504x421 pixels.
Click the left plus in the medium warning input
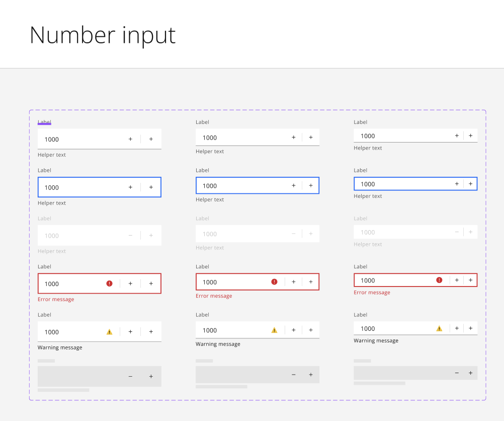click(293, 330)
